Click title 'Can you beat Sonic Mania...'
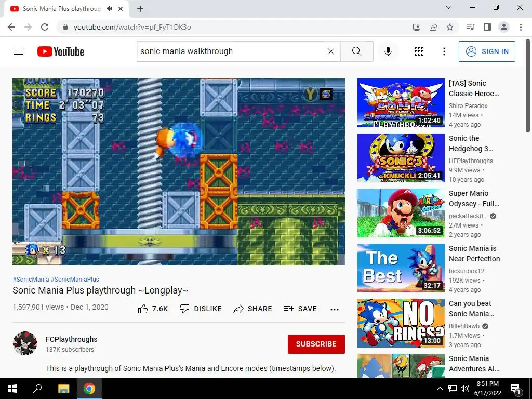The height and width of the screenshot is (399, 532). pos(471,309)
